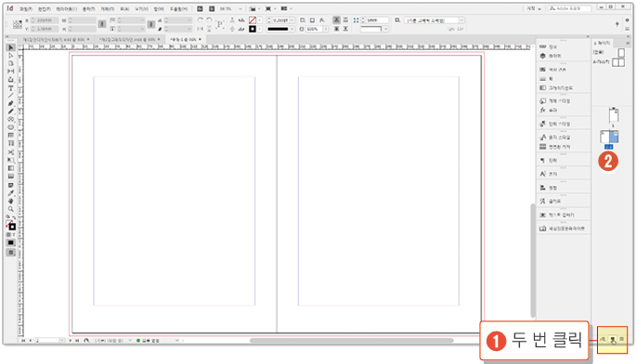Open control panel gear settings
This screenshot has height=364, width=636.
tap(627, 20)
